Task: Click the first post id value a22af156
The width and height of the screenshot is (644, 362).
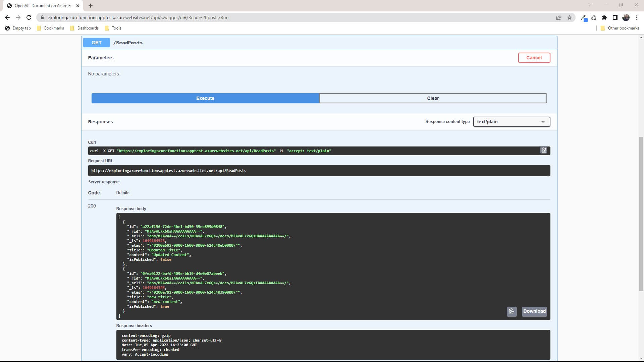Action: coord(183,227)
